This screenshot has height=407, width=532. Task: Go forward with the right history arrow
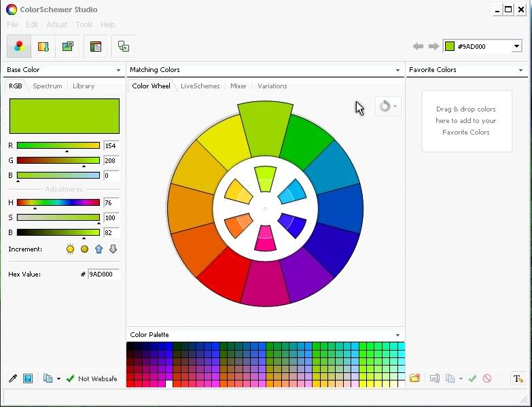[x=433, y=46]
